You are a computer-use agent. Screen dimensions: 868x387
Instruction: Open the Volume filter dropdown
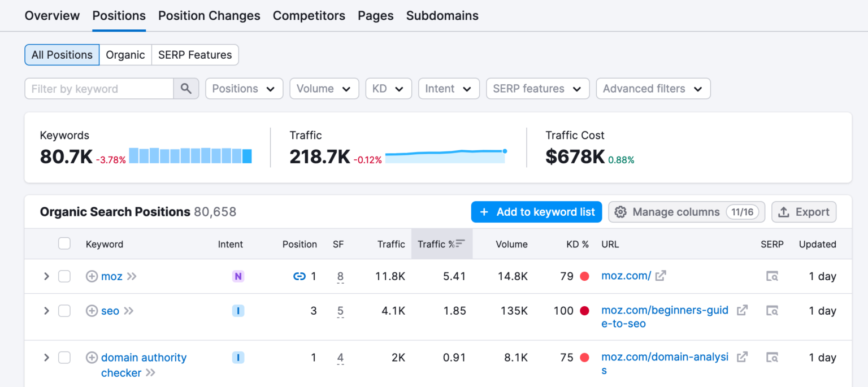(x=324, y=89)
